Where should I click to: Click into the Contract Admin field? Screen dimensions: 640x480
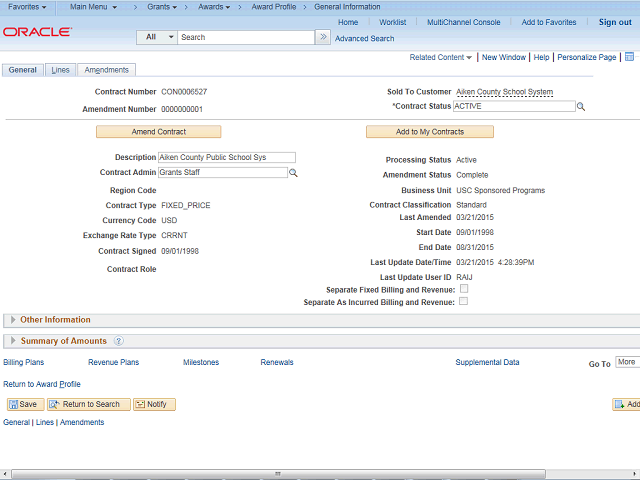[223, 172]
